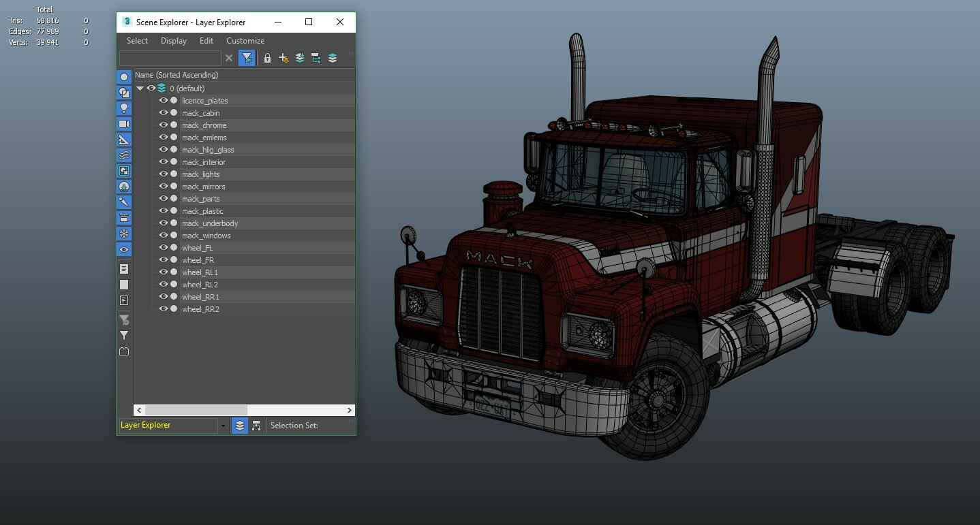This screenshot has width=980, height=525.
Task: Toggle the Display Object XRefs icon
Action: [x=124, y=187]
